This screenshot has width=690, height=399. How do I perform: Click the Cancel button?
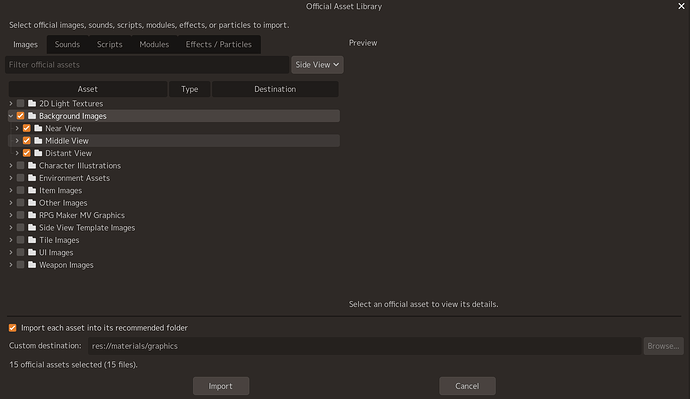click(x=467, y=386)
